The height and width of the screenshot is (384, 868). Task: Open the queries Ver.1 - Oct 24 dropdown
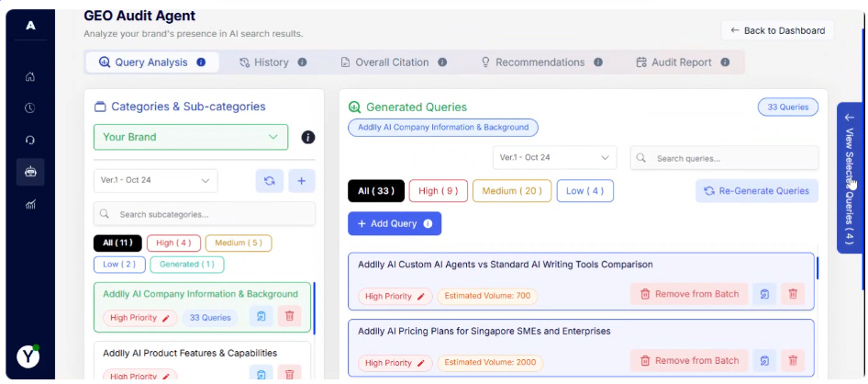[555, 158]
